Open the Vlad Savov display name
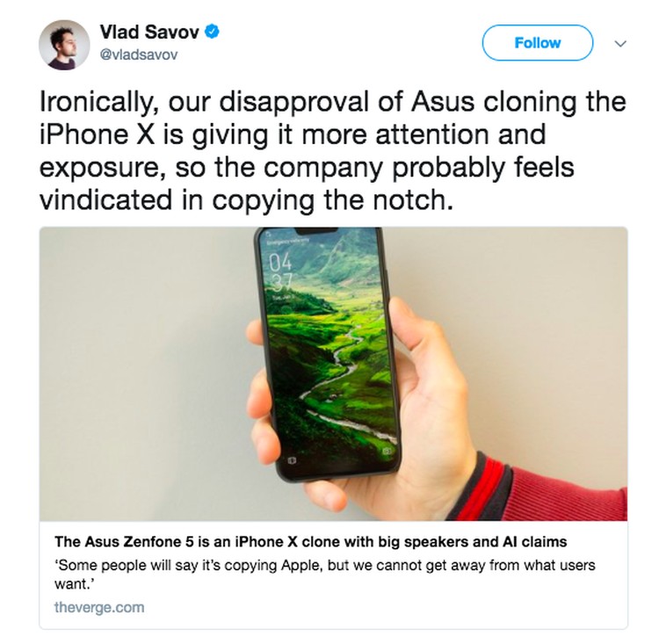659x644 pixels. coord(149,32)
